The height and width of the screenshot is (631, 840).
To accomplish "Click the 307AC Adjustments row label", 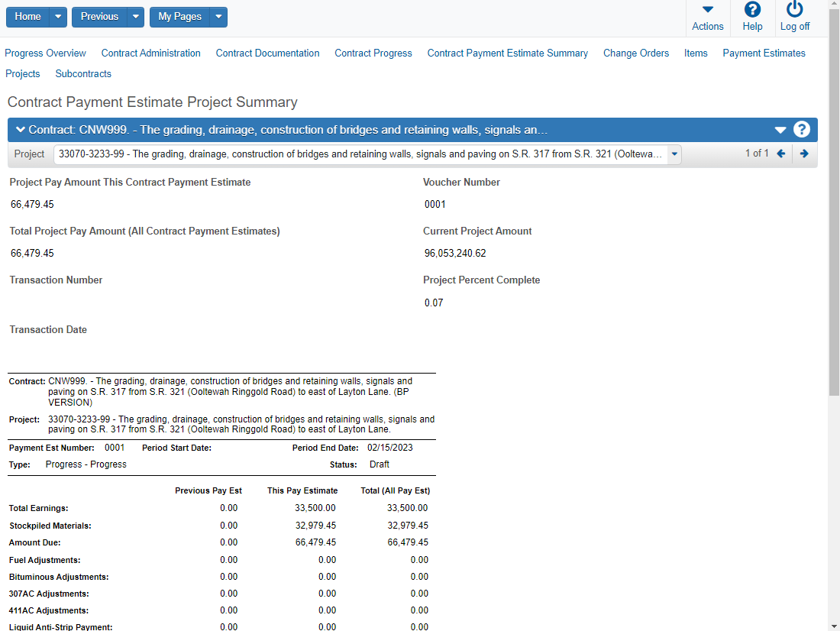I will point(49,594).
